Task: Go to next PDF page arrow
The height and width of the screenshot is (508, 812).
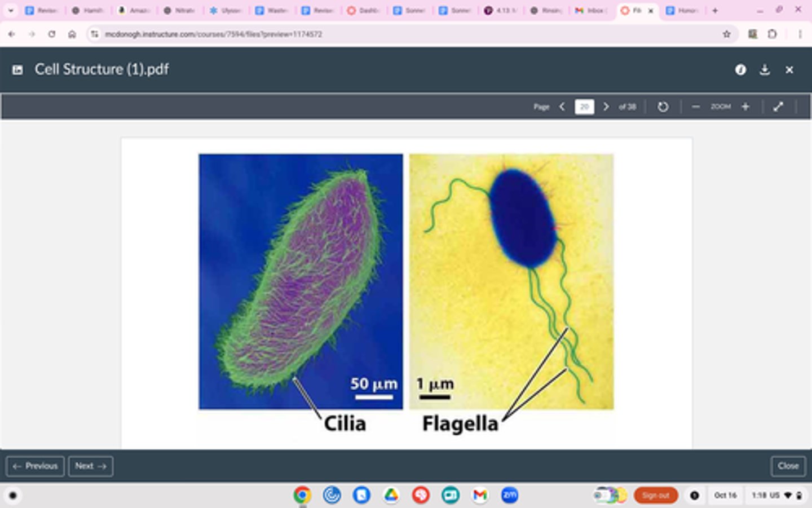Action: point(606,107)
